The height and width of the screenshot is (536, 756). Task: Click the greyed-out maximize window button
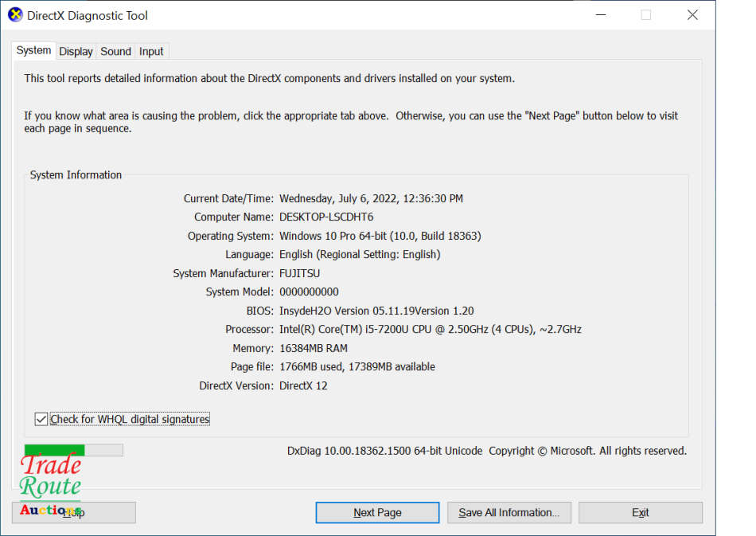(645, 15)
